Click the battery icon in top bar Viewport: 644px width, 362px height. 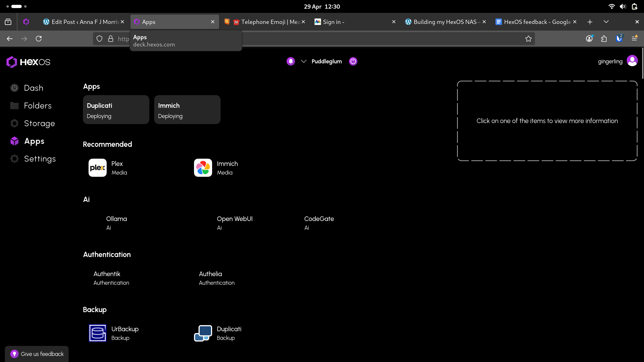(635, 6)
